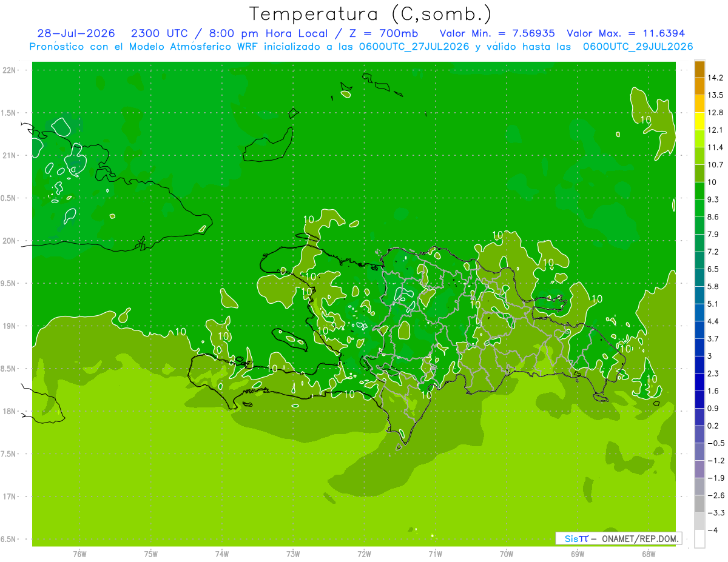Select the '69W' longitude label
The image size is (728, 562).
click(x=577, y=554)
